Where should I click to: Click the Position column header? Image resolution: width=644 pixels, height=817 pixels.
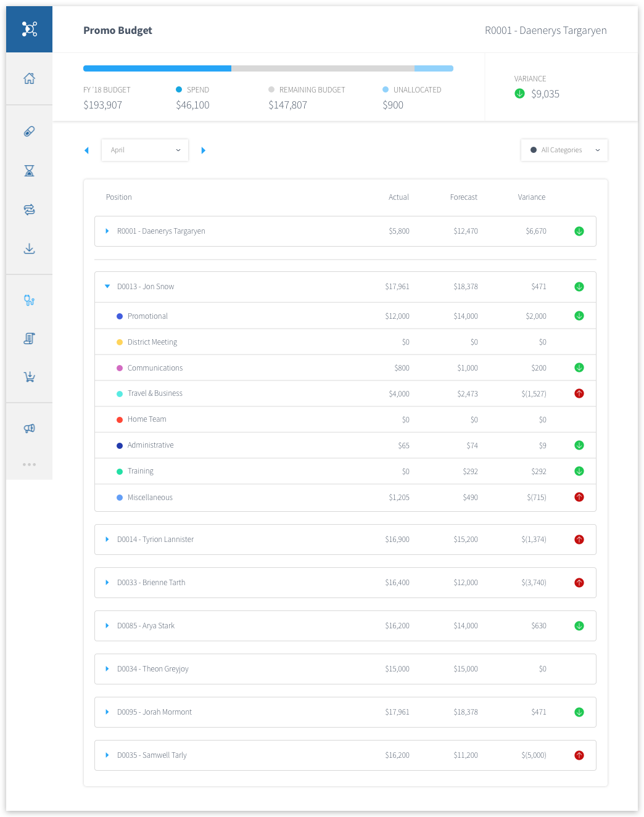coord(119,197)
